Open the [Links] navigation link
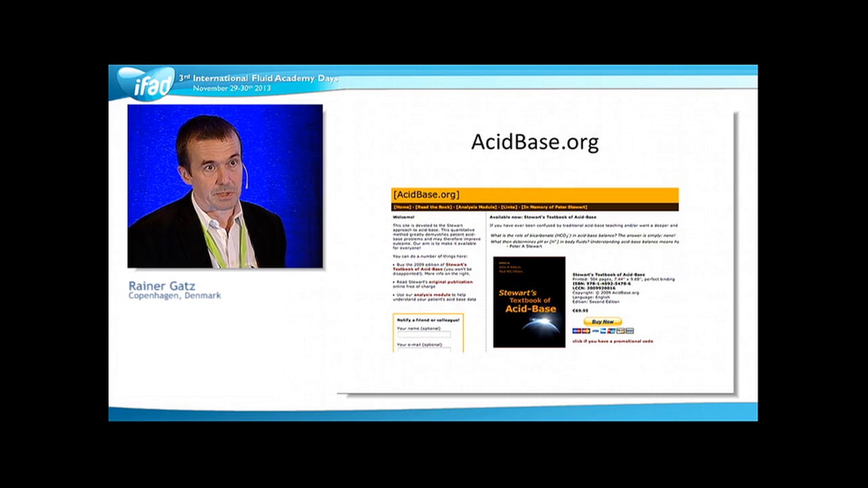 [x=509, y=207]
